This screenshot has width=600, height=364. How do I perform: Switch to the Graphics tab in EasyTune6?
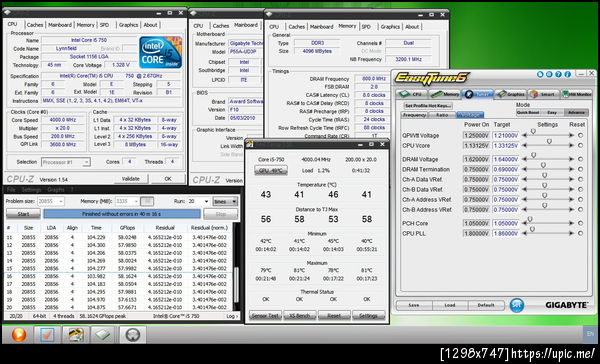512,94
